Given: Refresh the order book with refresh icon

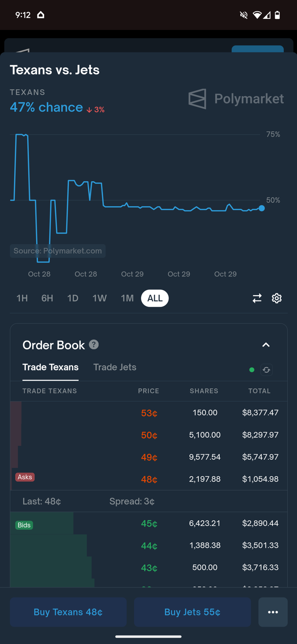Looking at the screenshot, I should [267, 370].
